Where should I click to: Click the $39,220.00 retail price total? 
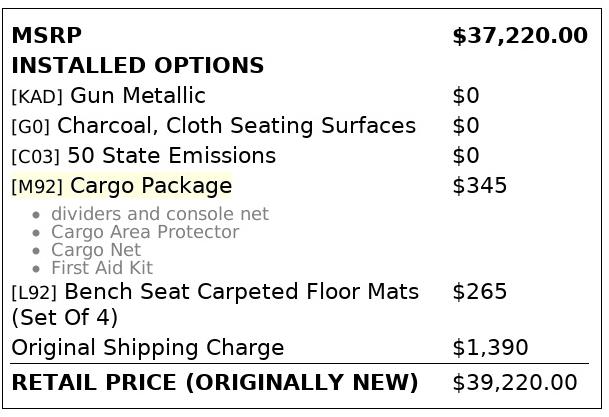click(x=514, y=383)
